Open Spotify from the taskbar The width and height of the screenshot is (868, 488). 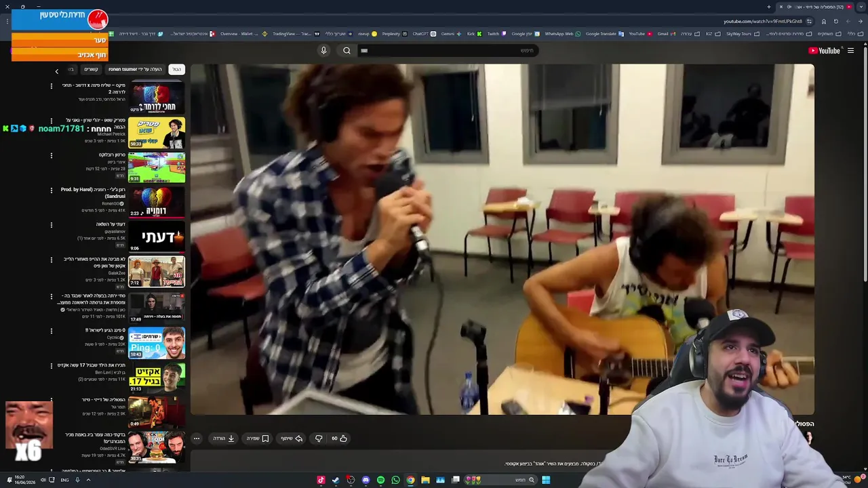tap(380, 480)
